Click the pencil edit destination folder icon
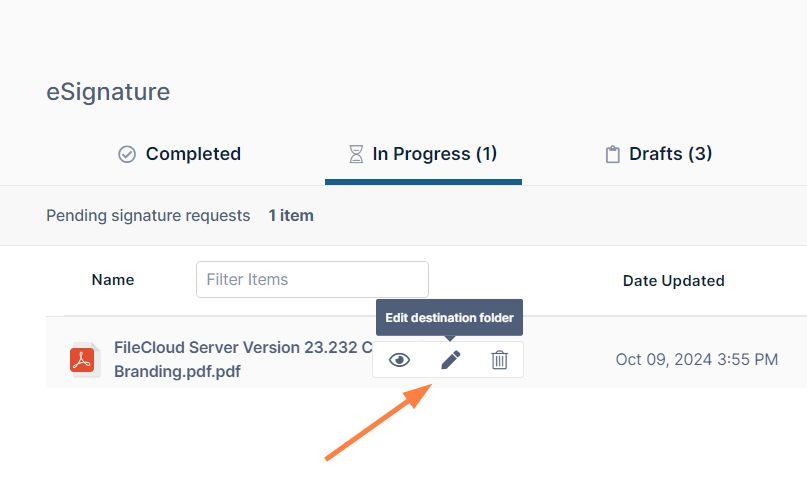The width and height of the screenshot is (807, 487). [451, 360]
